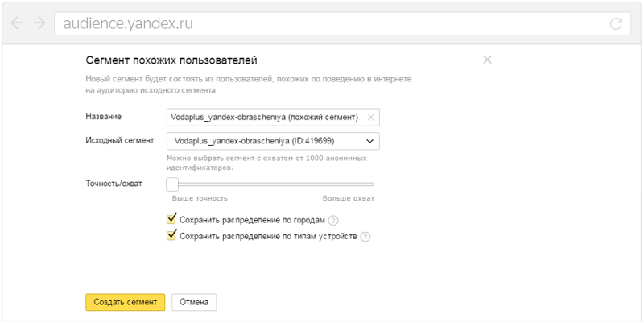Click the Создать сегмент button
The image size is (644, 323).
(126, 302)
